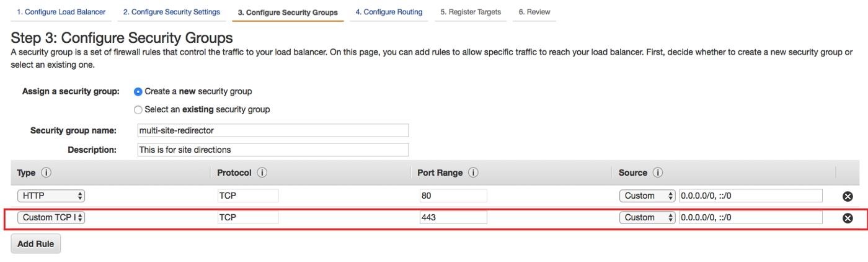This screenshot has height=262, width=868.
Task: Remove the HTTP port 80 rule
Action: point(848,196)
